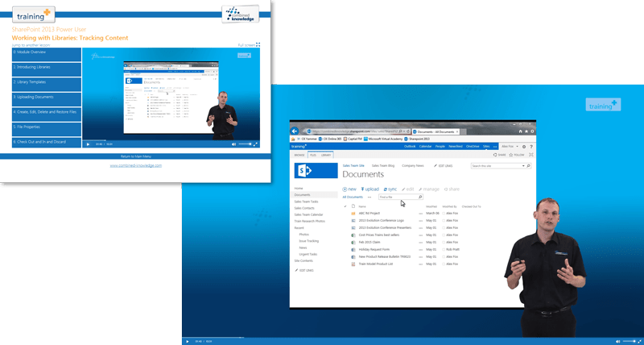644x345 pixels.
Task: Open ellipsis menu for Holiday Request Form
Action: point(420,250)
